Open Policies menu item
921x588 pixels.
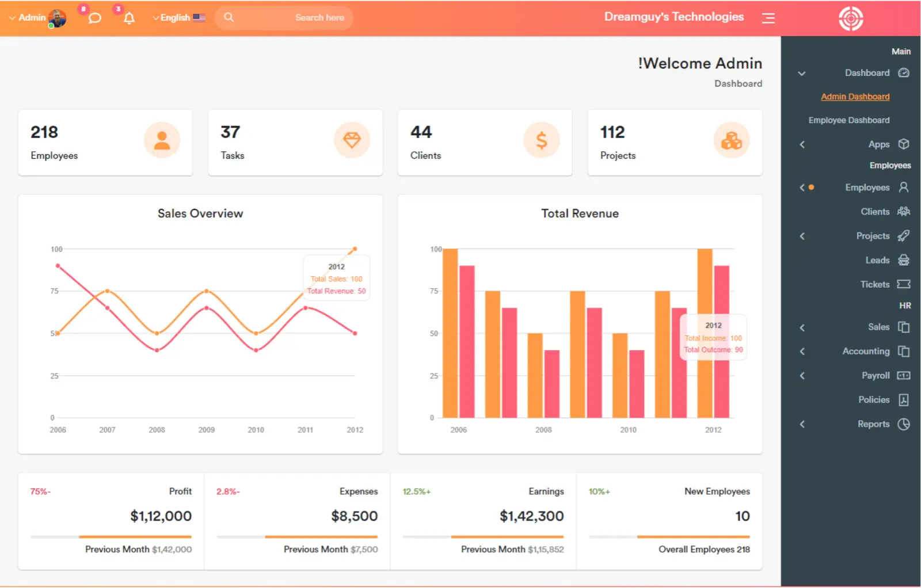click(x=874, y=399)
